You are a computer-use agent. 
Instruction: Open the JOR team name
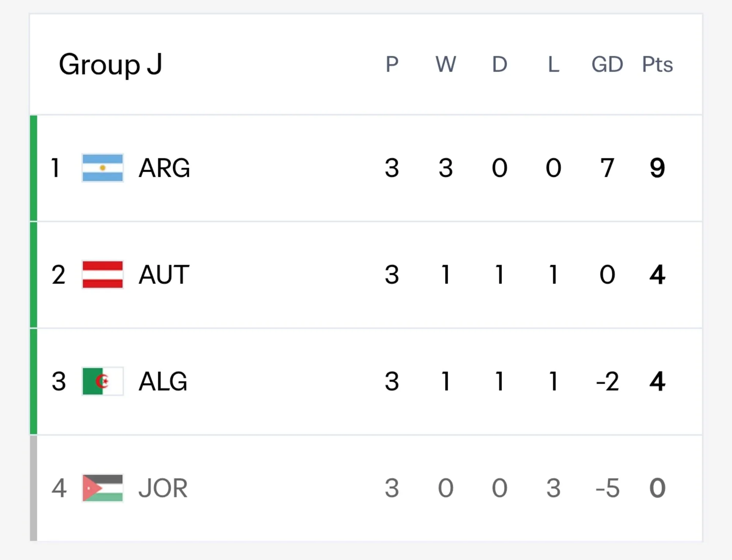click(163, 488)
